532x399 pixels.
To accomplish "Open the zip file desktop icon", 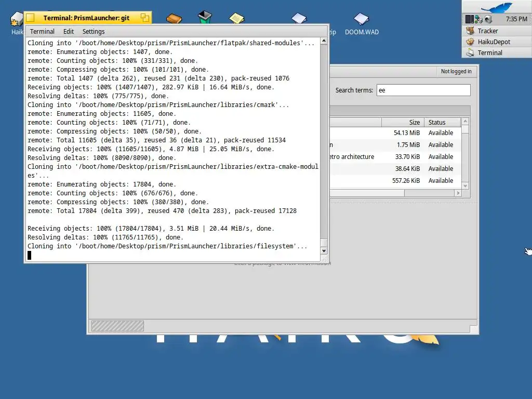I will [x=299, y=19].
